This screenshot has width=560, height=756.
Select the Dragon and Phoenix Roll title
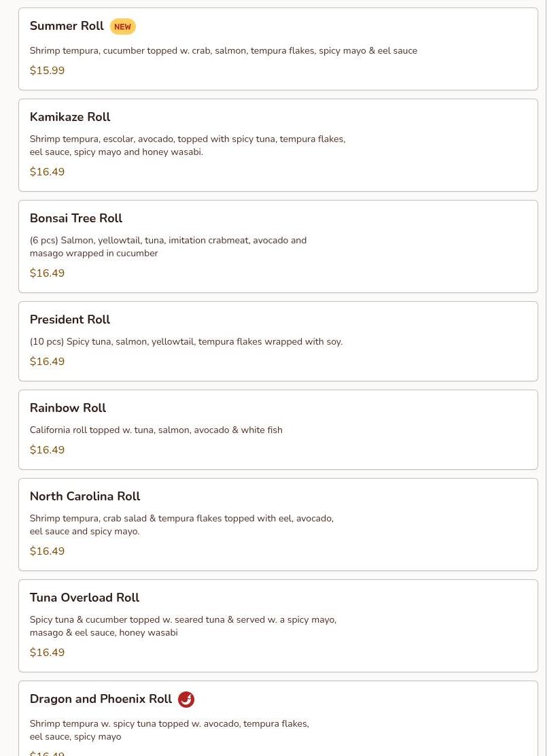101,699
